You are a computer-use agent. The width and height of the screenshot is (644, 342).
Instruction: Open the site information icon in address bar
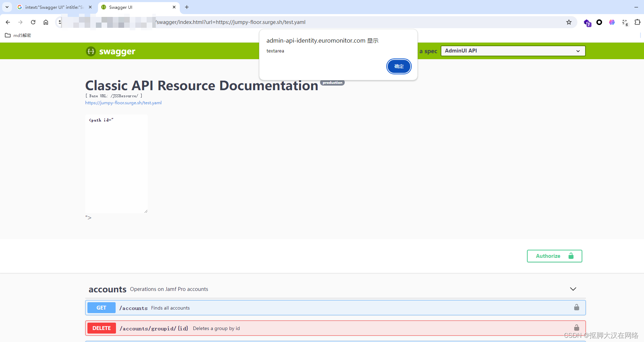point(60,22)
